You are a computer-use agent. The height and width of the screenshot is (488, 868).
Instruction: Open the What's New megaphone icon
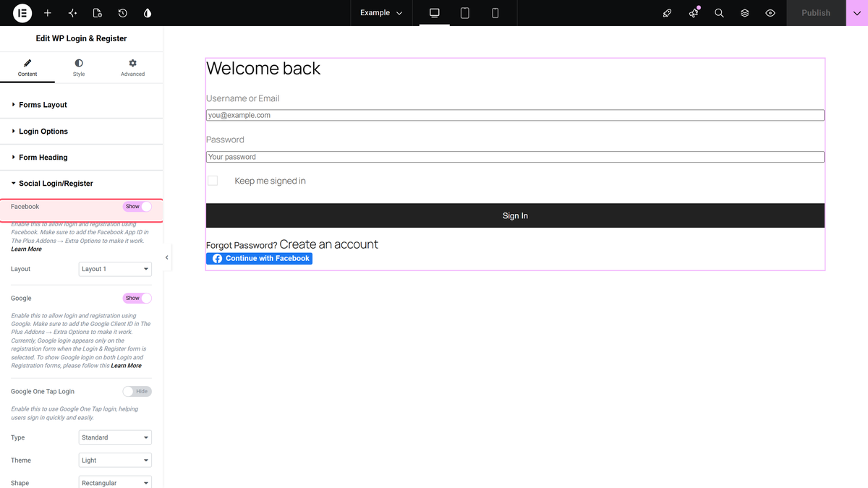click(694, 13)
